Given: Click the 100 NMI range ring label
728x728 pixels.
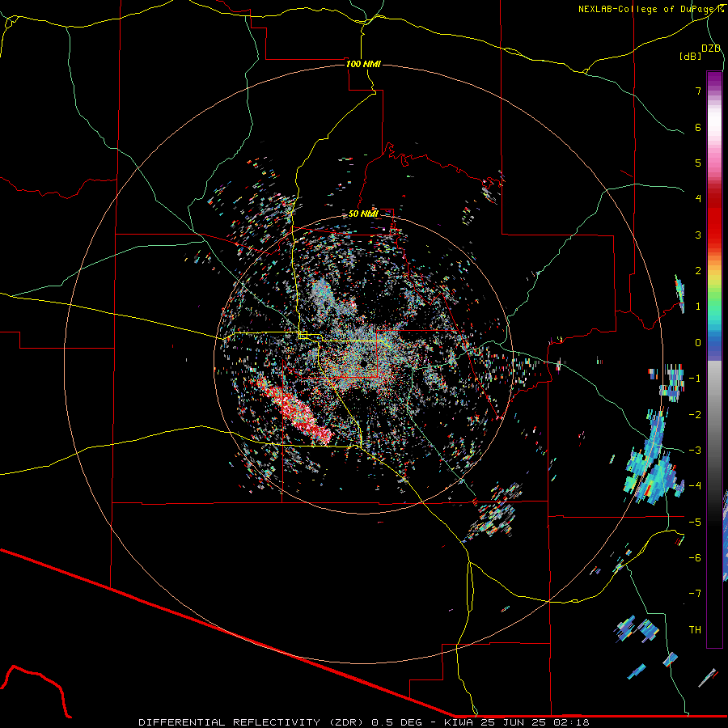Looking at the screenshot, I should click(x=363, y=64).
